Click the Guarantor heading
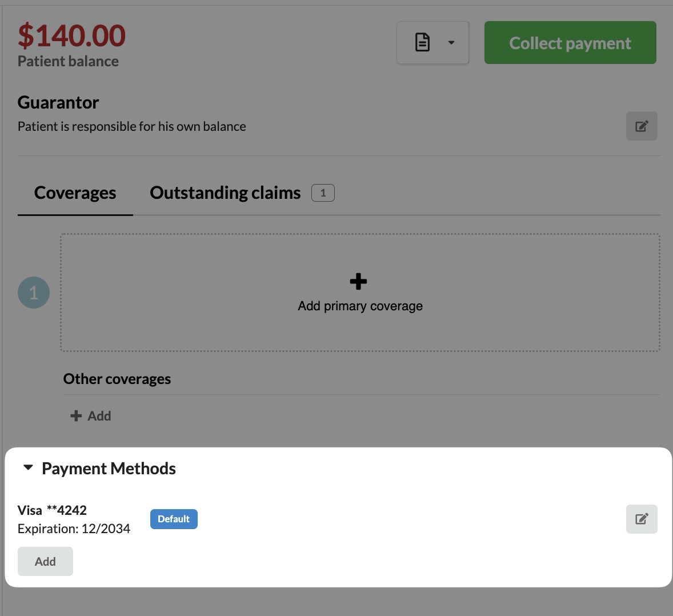The image size is (673, 616). point(58,102)
